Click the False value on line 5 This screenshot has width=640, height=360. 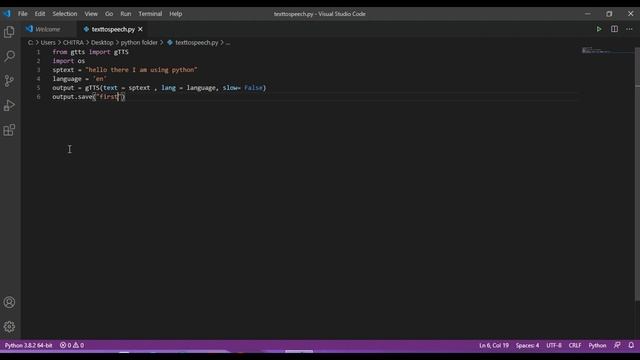click(x=253, y=88)
